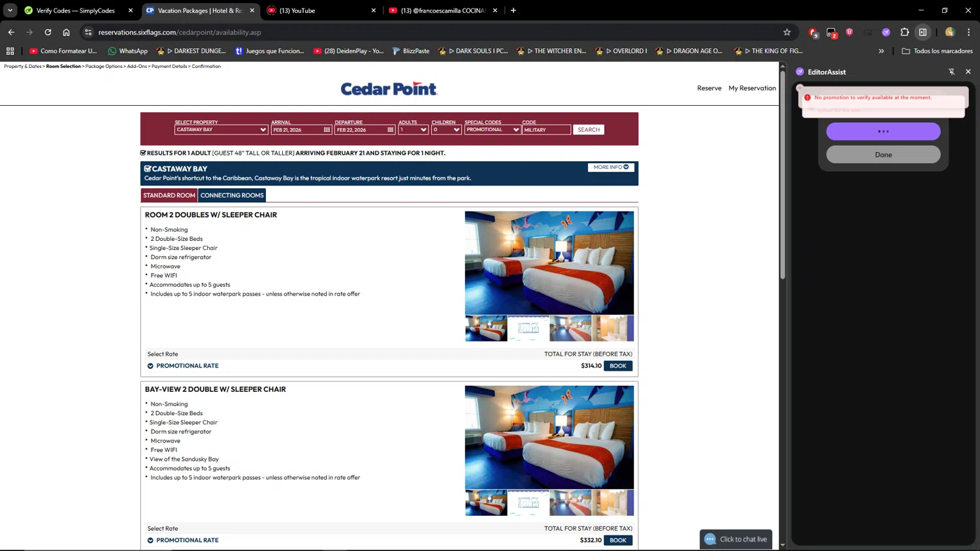Open Como Formatear U... bookmark

[x=63, y=51]
